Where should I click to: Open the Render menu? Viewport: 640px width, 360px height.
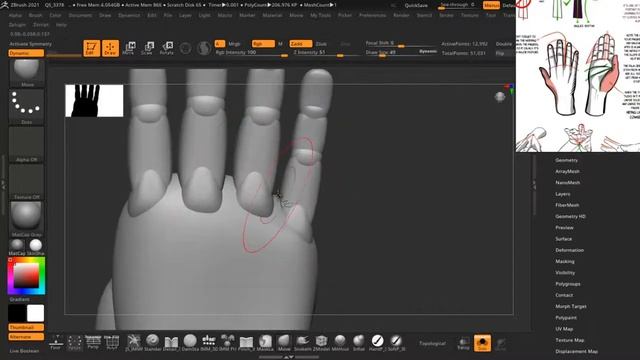click(x=401, y=15)
